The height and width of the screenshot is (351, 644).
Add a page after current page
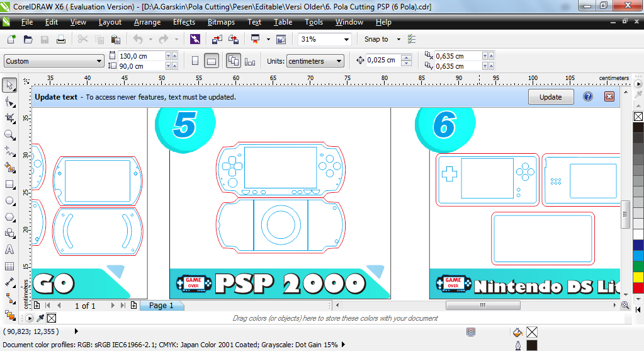coord(133,305)
